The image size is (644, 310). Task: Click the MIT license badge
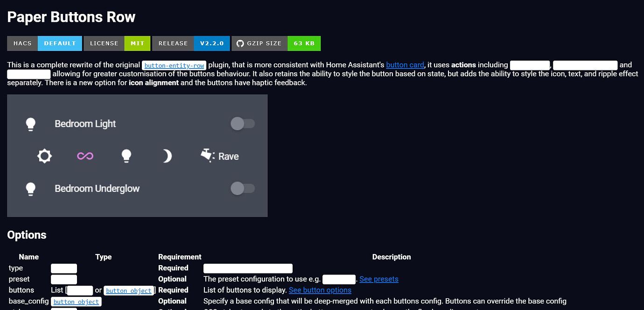[x=137, y=43]
